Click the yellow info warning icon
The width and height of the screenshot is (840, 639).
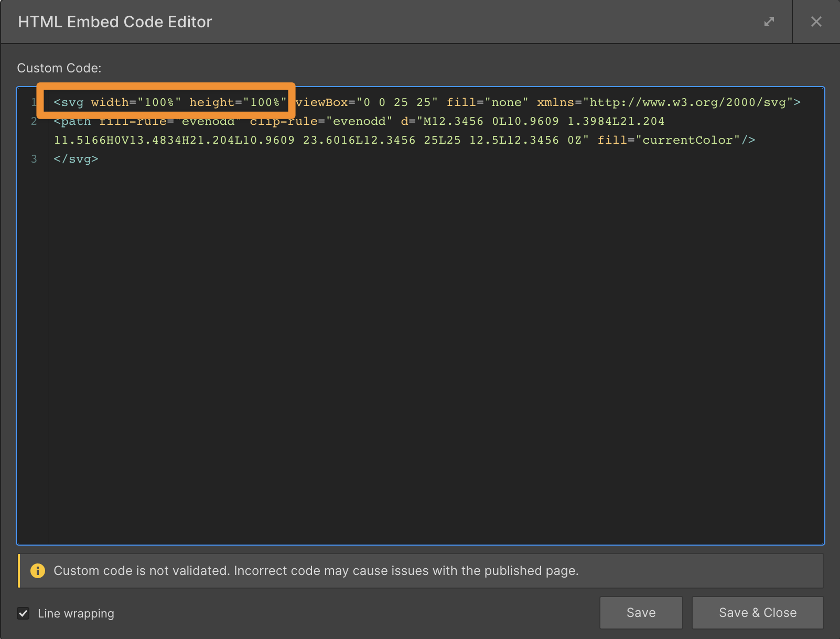point(38,571)
